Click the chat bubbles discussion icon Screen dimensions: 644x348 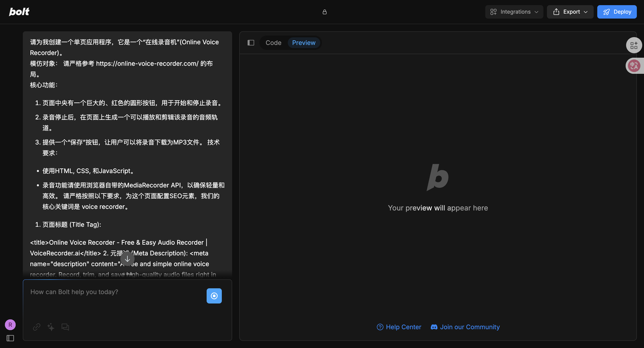pyautogui.click(x=65, y=327)
